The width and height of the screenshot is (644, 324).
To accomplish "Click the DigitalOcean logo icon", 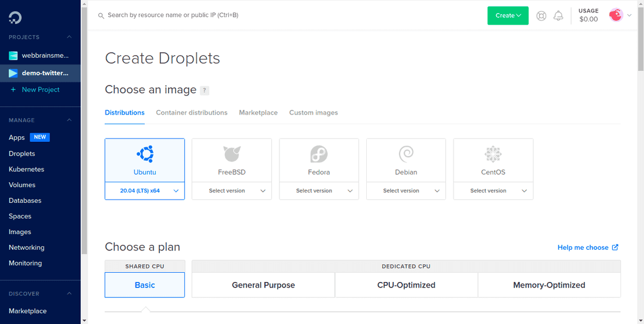I will point(15,17).
